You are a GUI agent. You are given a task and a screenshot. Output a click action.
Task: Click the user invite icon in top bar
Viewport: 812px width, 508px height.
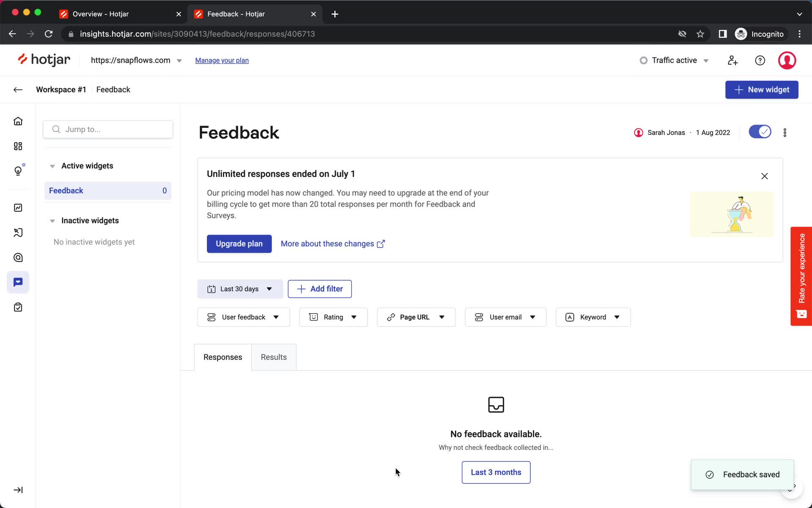tap(732, 60)
